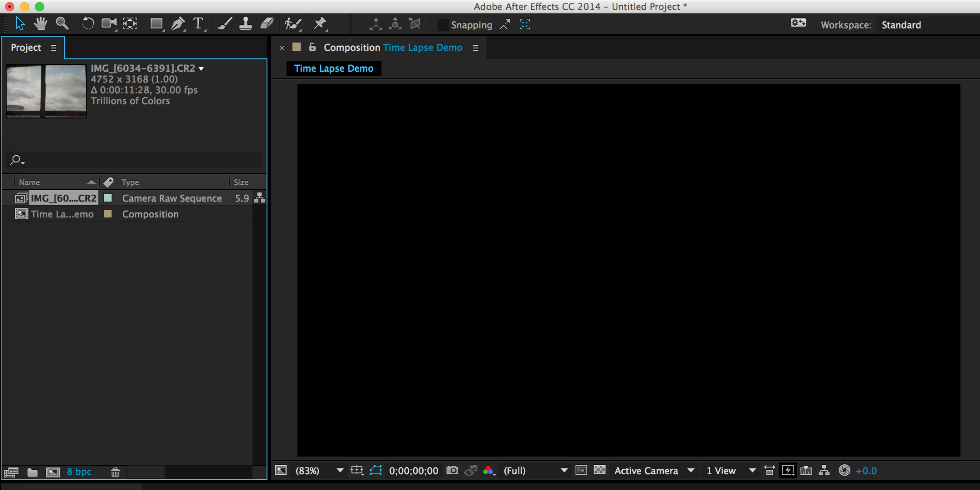Select the Puppet Pin tool
Image resolution: width=980 pixels, height=490 pixels.
320,24
